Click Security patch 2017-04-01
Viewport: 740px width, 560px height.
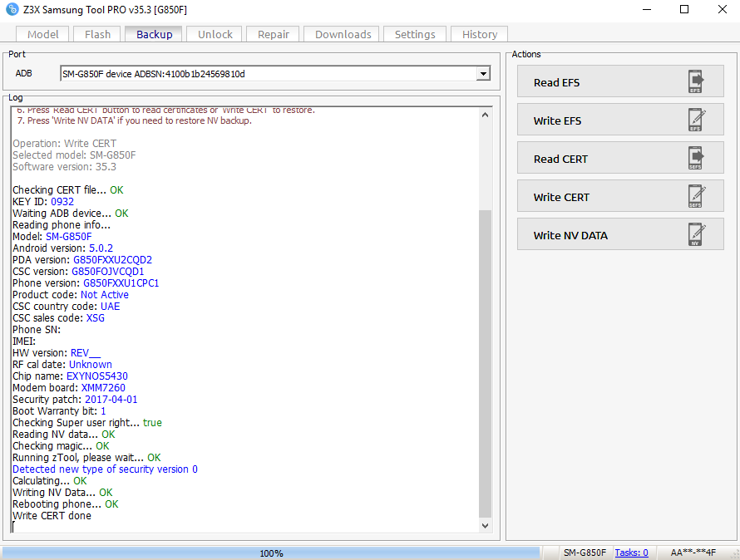tap(111, 400)
